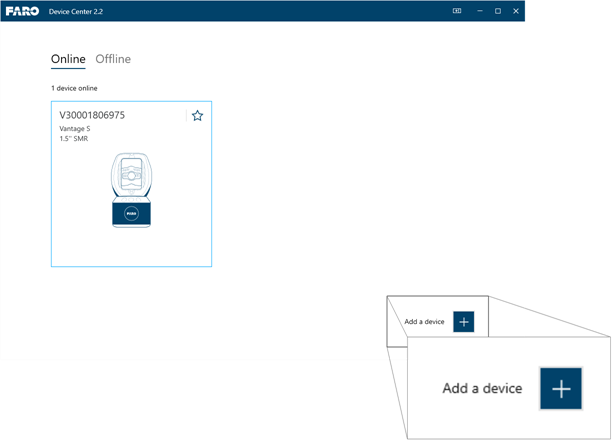Click the compact view icon in title bar
This screenshot has width=615, height=444.
tap(457, 11)
